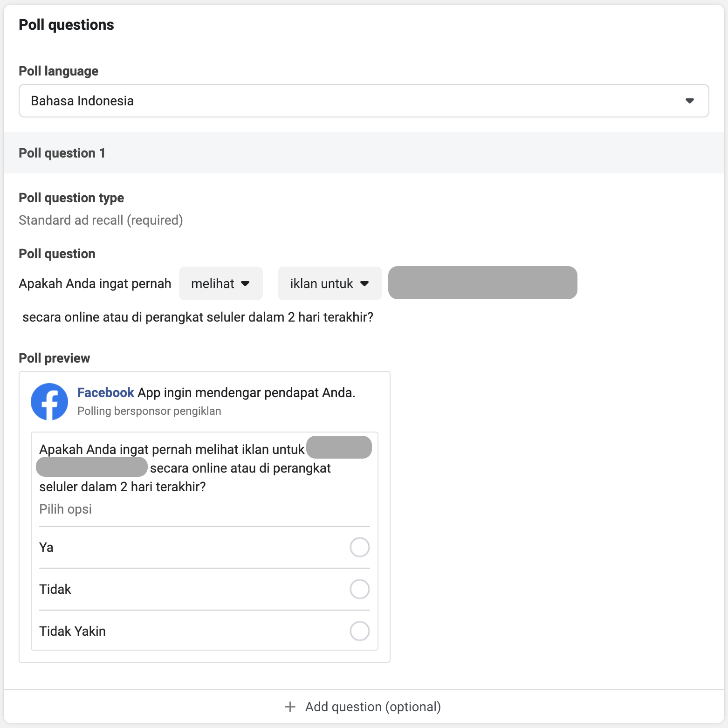The width and height of the screenshot is (728, 728).
Task: Click Standard ad recall (required) text
Action: pos(101,220)
